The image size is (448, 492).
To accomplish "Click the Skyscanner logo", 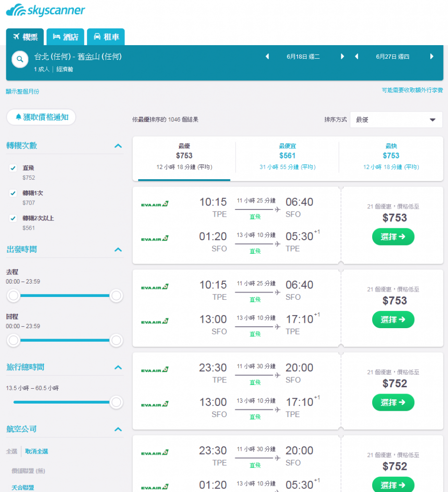I will [46, 10].
